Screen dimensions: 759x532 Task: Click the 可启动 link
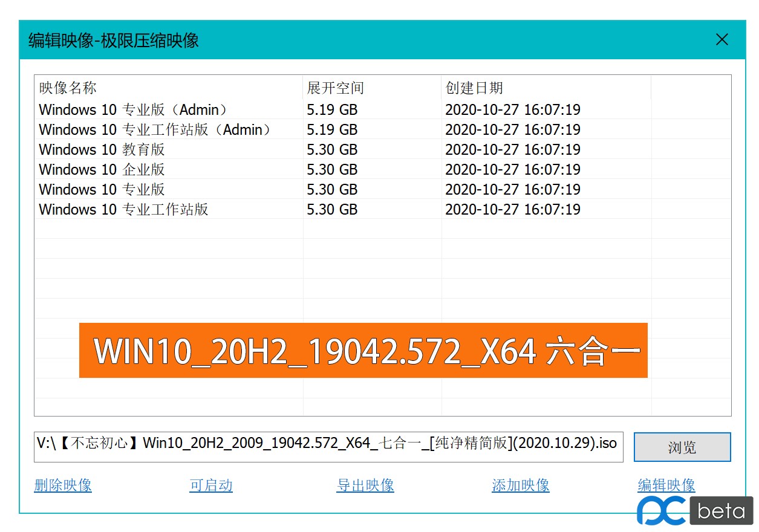[x=210, y=485]
